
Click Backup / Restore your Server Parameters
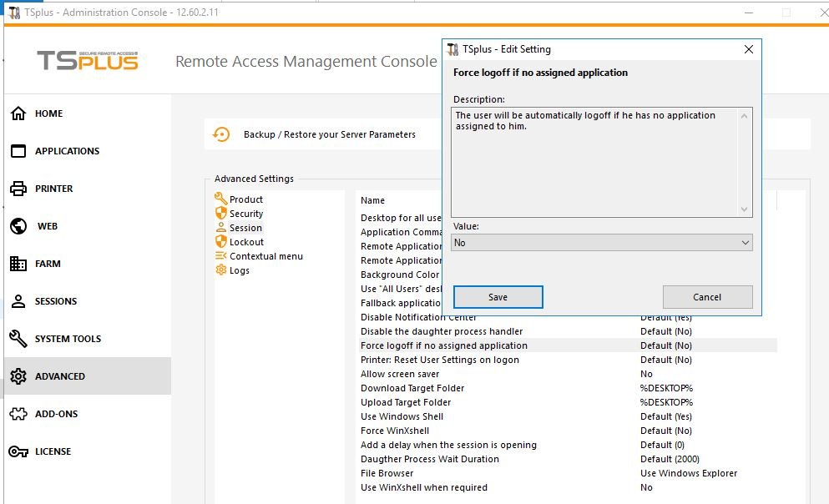(330, 134)
